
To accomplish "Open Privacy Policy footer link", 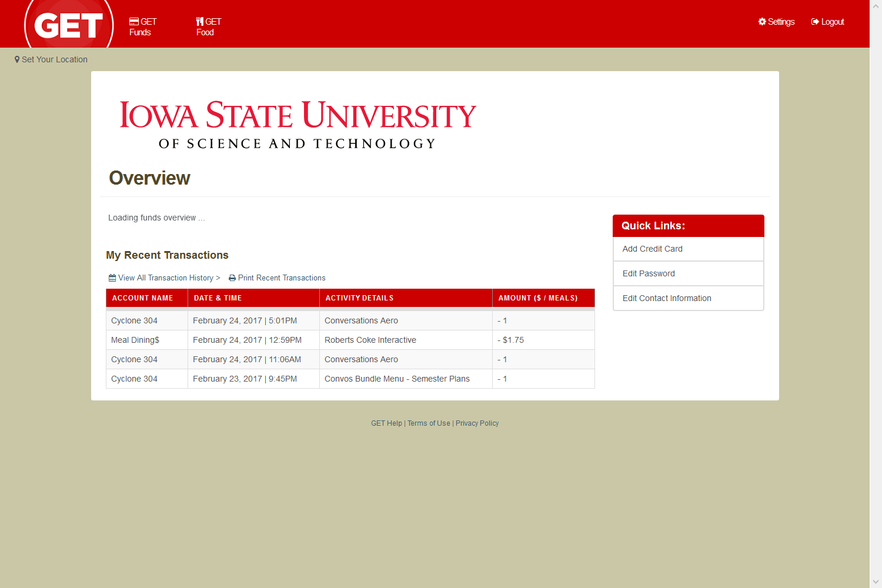I will point(477,423).
